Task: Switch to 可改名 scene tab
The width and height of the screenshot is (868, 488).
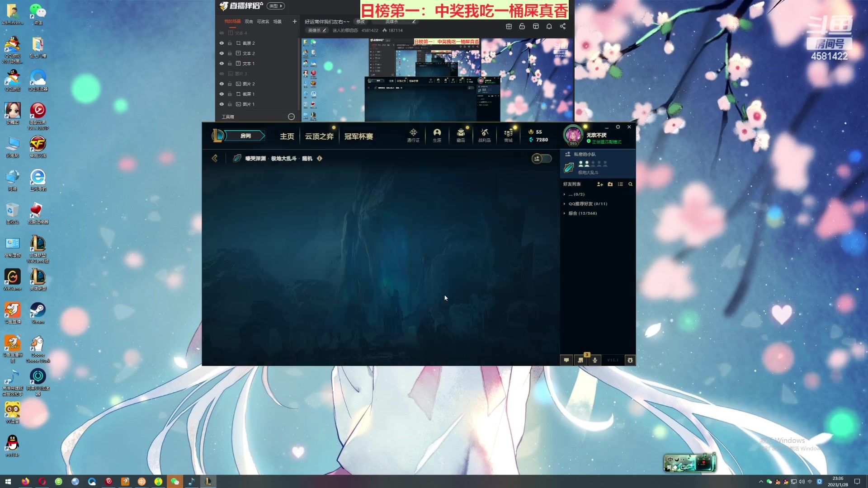Action: pos(263,21)
